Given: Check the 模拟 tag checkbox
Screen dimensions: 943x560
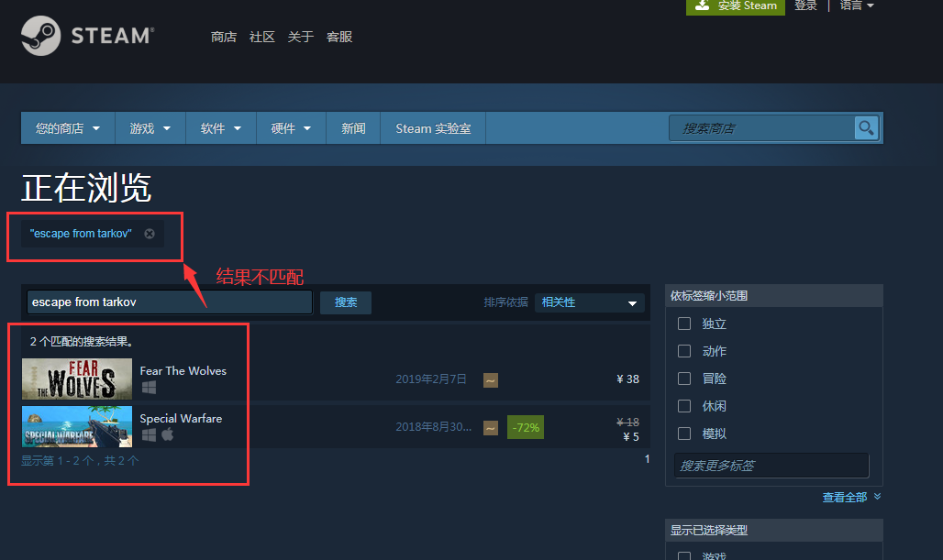Looking at the screenshot, I should point(684,434).
